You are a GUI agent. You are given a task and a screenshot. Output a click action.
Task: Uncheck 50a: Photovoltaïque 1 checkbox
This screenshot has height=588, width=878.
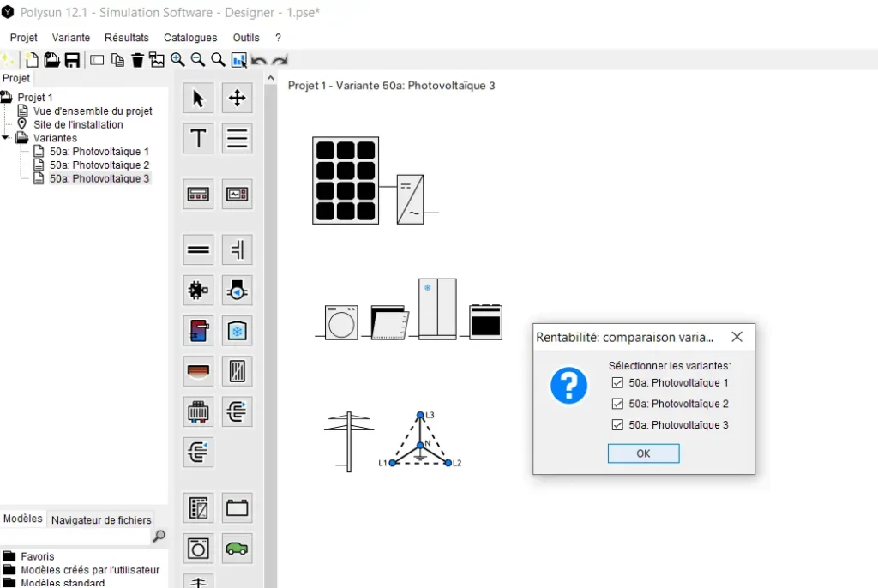tap(617, 383)
